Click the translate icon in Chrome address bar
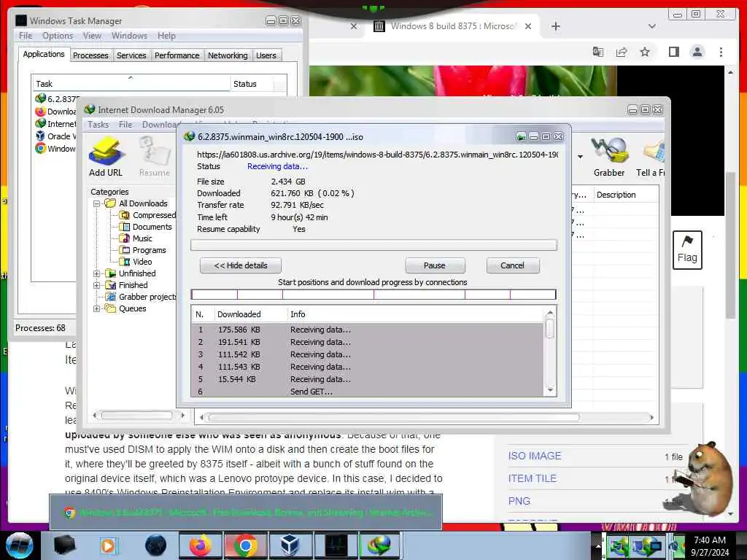747x560 pixels. click(x=598, y=52)
